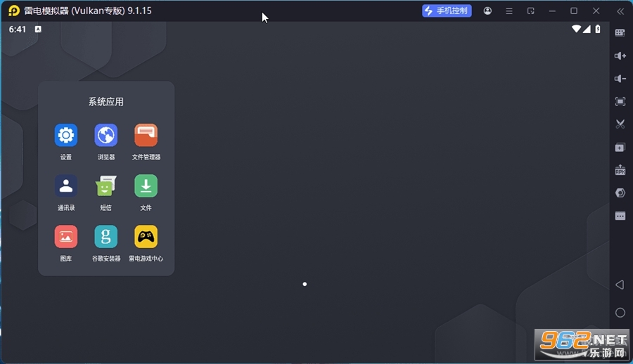Screen dimensions: 633x364
Task: Click the window pop-out icon in the title bar
Action: click(531, 11)
